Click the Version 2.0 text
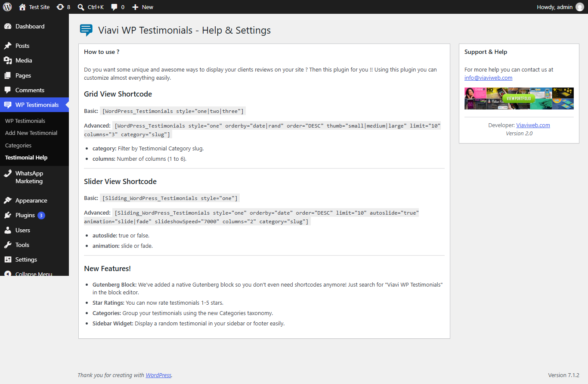 point(519,133)
